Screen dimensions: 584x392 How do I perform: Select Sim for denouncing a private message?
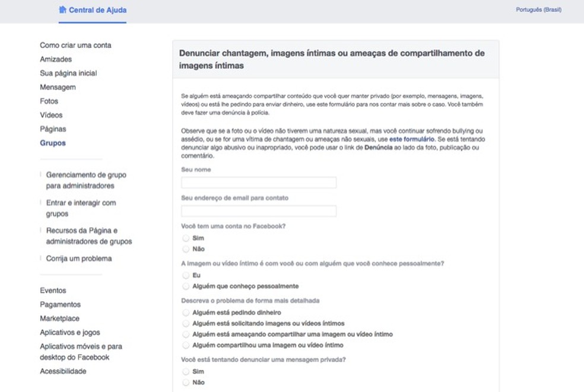coord(186,371)
